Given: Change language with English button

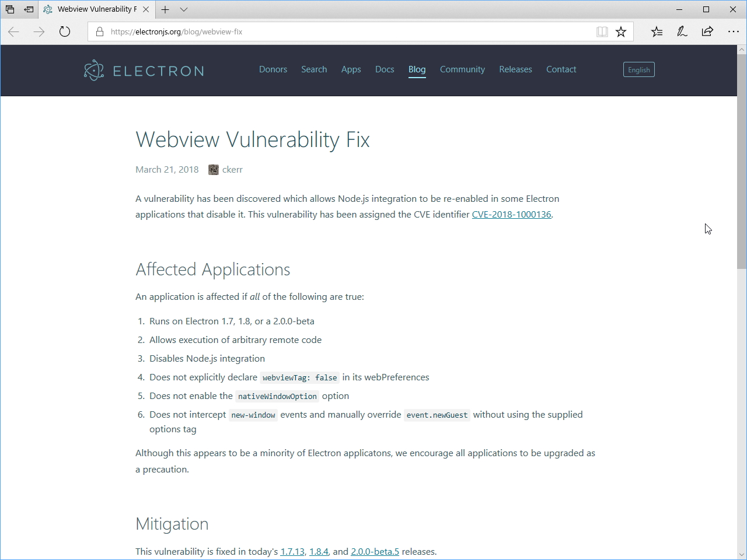Looking at the screenshot, I should [639, 69].
